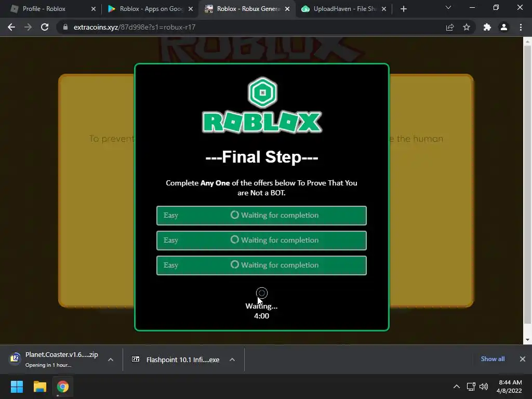Image resolution: width=532 pixels, height=399 pixels.
Task: Click the forward navigation arrow
Action: (28, 27)
